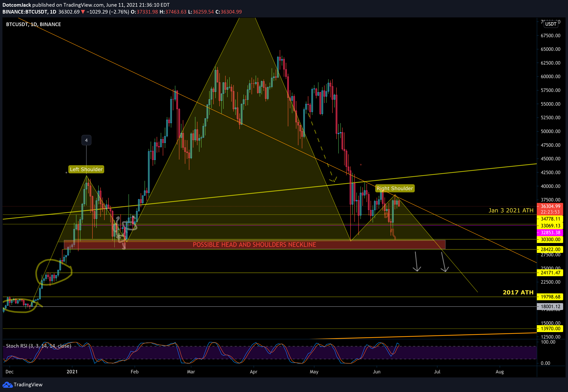Click the magenta 32853.38 price label
Viewport: 568px width, 392px height.
550,233
